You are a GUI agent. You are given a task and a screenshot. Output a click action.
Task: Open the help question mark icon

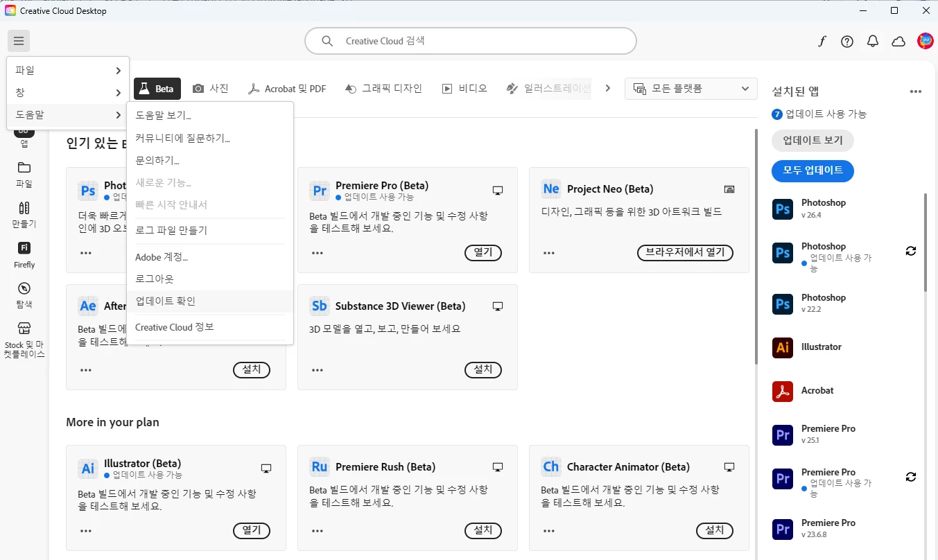tap(847, 41)
